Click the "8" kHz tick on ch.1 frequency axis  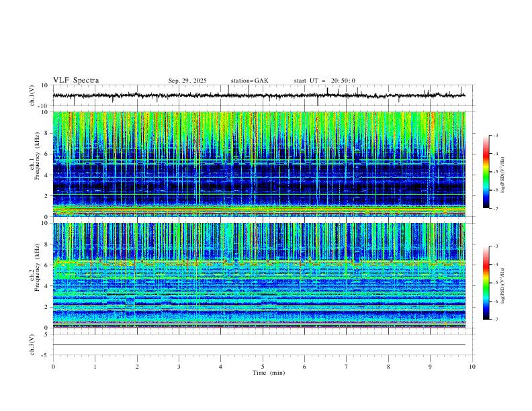click(46, 133)
